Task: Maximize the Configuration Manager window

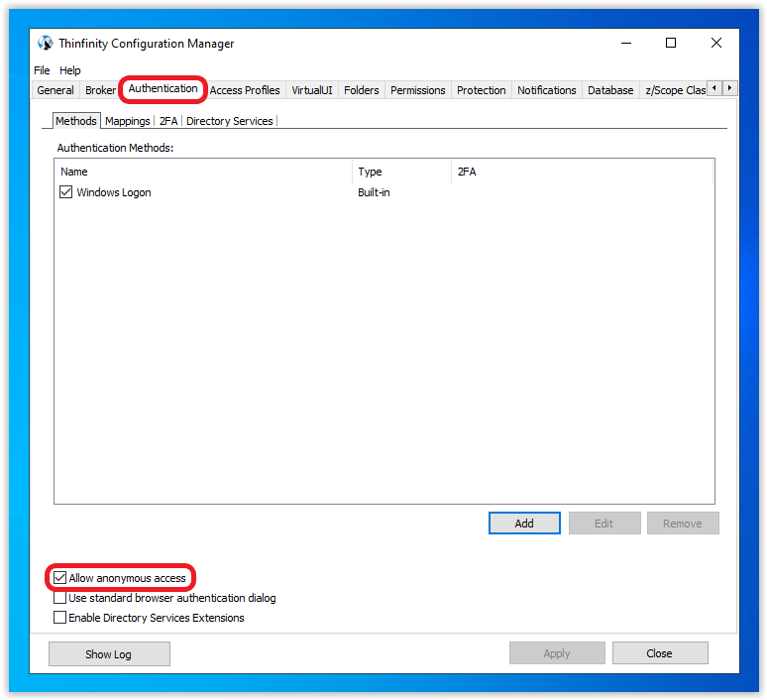Action: [x=671, y=43]
